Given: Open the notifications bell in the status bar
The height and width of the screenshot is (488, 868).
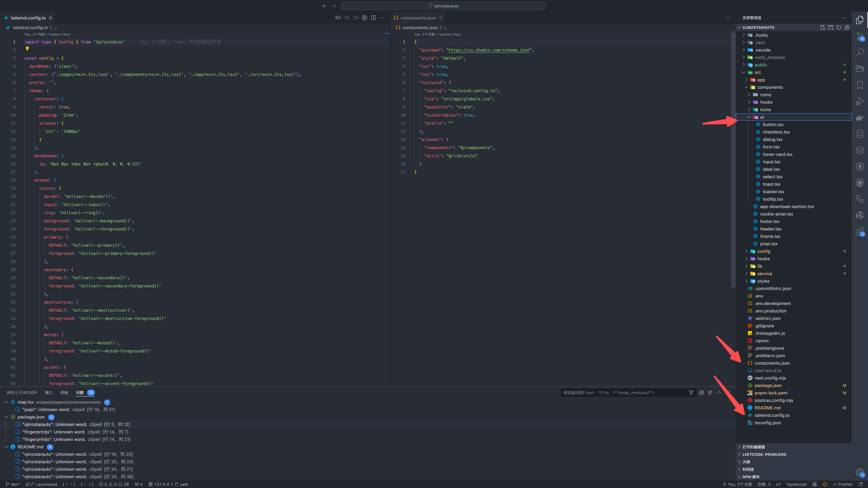Looking at the screenshot, I should (861, 484).
